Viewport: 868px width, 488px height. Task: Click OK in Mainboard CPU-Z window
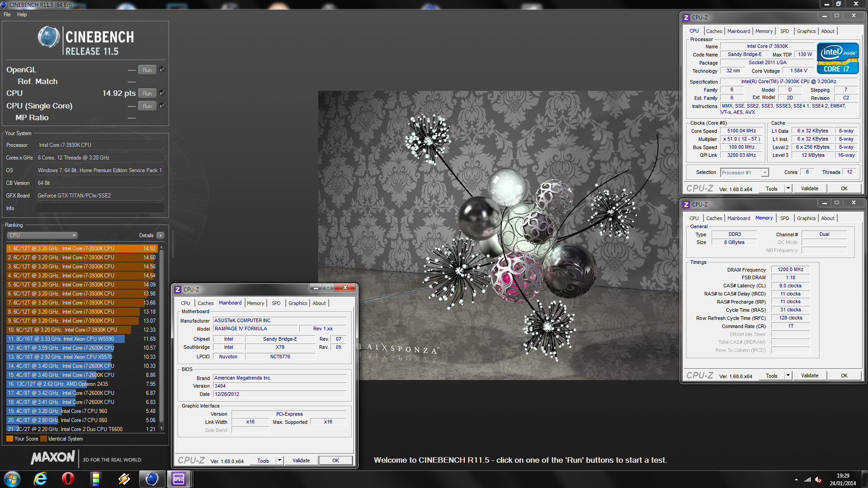point(335,460)
